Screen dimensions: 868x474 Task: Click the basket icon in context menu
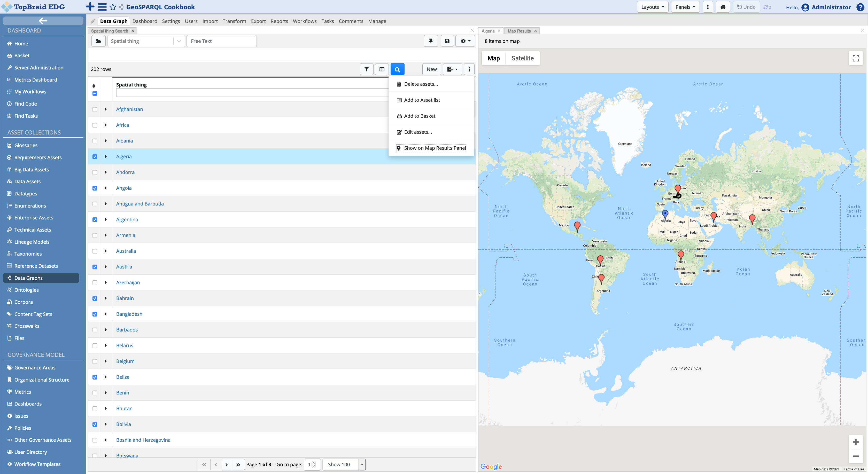click(399, 116)
